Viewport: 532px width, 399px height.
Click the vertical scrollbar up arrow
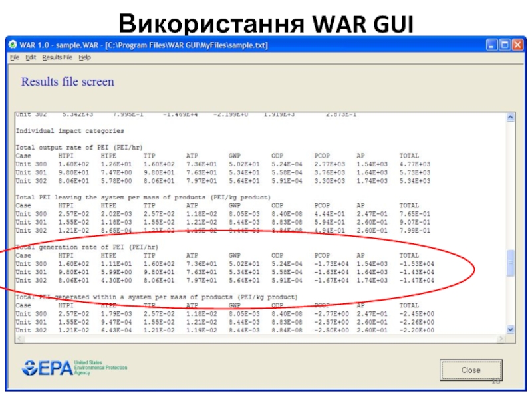(x=511, y=118)
